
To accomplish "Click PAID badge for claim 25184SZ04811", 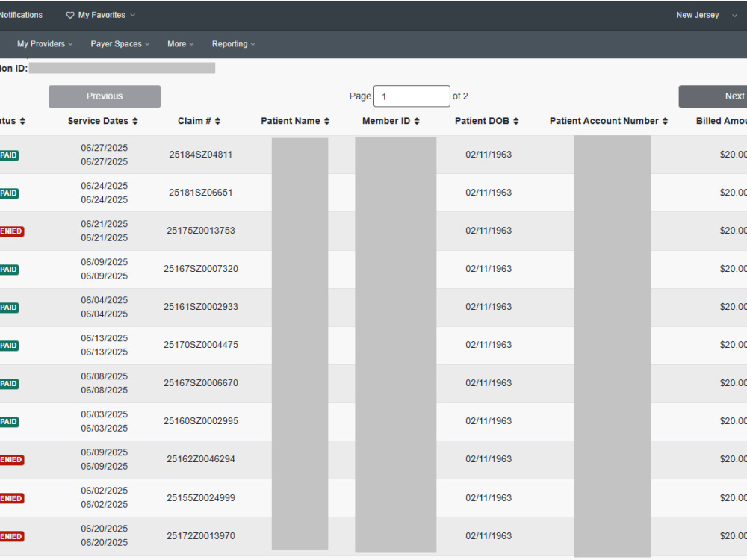I will 9,155.
